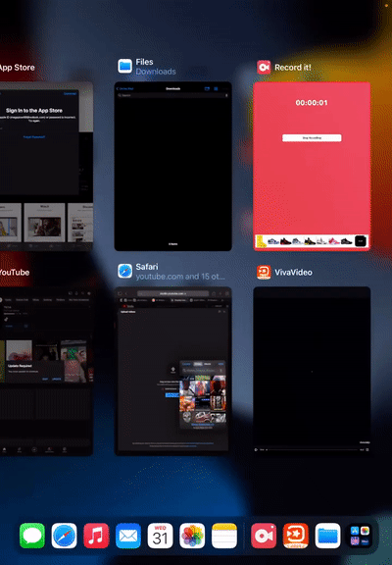Open the Music app in dock

(96, 536)
